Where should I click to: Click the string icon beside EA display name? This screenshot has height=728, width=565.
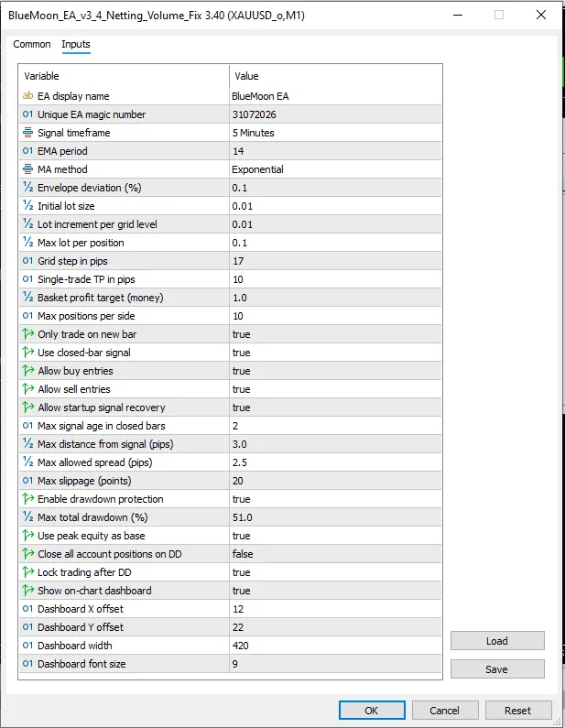click(x=27, y=95)
